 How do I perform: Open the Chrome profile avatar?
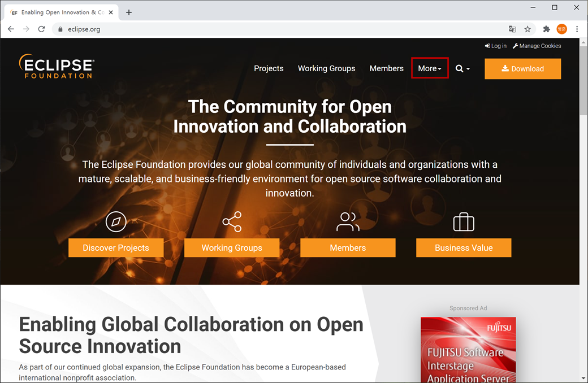coord(562,29)
